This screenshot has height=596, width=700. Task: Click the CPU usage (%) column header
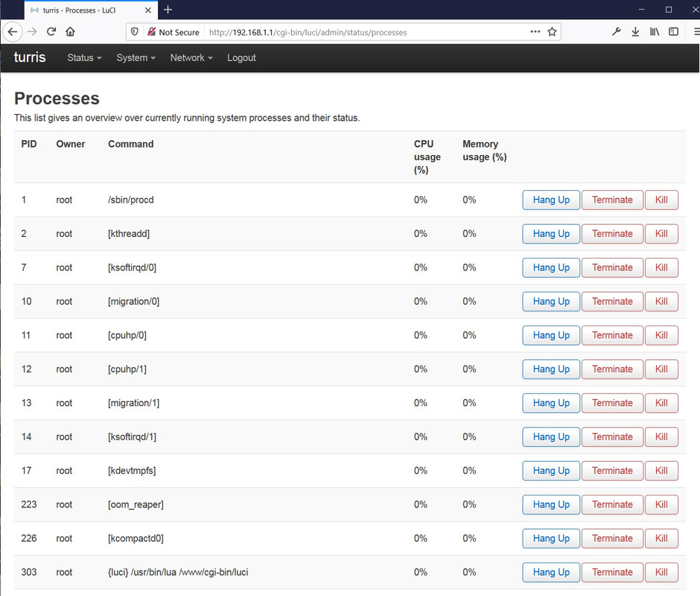427,156
